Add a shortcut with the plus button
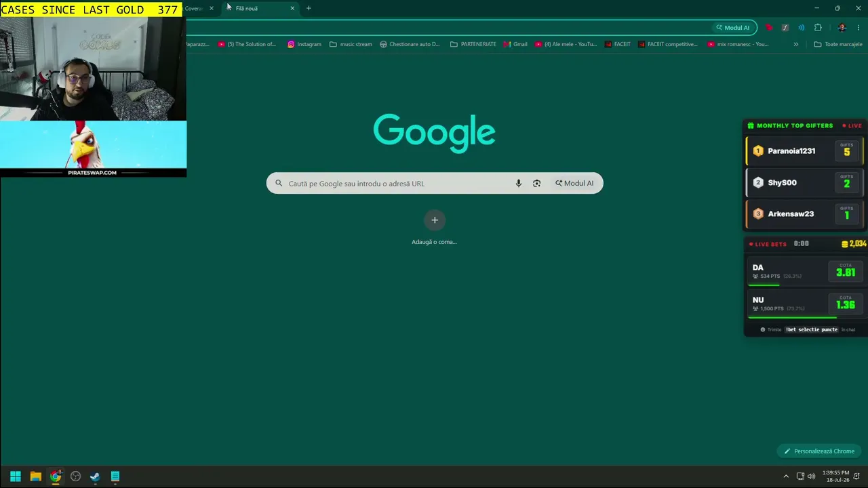 [x=435, y=220]
